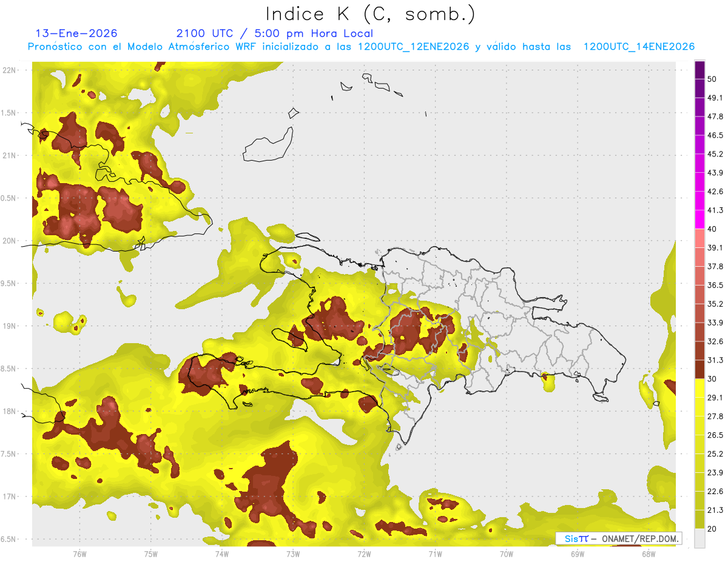The image size is (728, 562).
Task: Select the '75W' longitude label
Action: [x=151, y=554]
